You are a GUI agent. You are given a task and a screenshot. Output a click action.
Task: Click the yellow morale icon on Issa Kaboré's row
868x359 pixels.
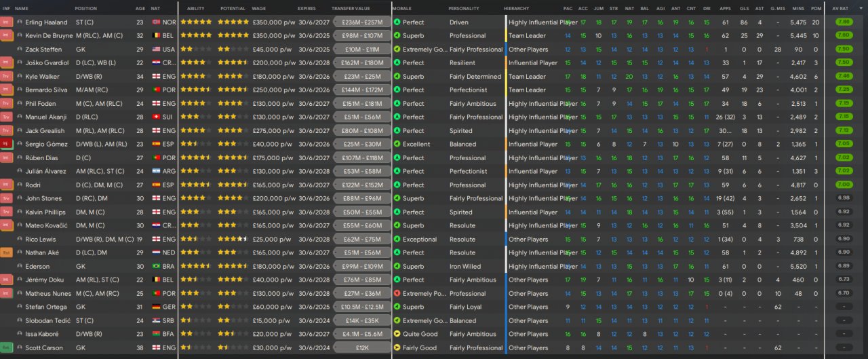(397, 335)
